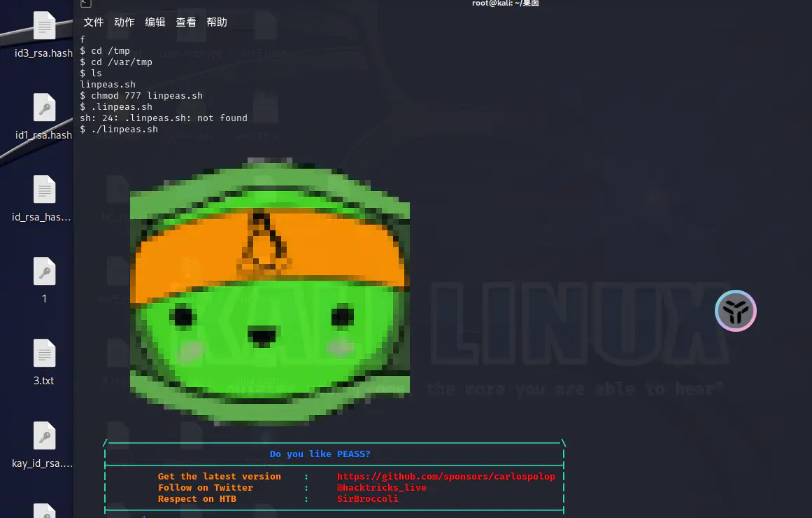Click the 'sh: 24: .linpeas.sh: not found' error

pos(164,118)
